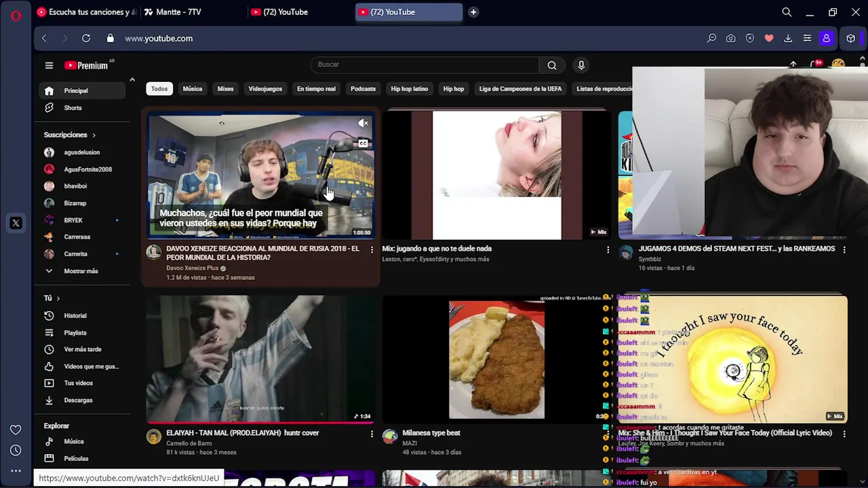Image resolution: width=868 pixels, height=488 pixels.
Task: Select the Hip hop latino chip
Action: (410, 89)
